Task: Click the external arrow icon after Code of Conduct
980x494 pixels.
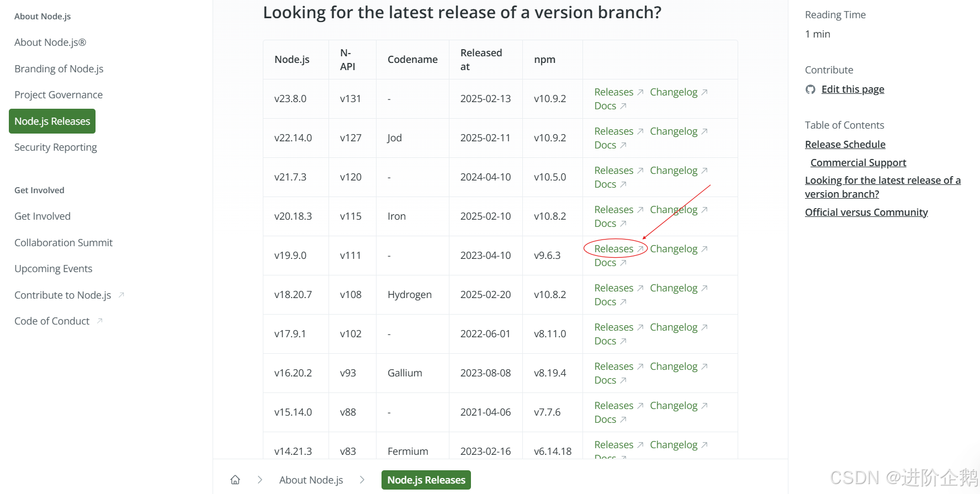Action: tap(100, 321)
